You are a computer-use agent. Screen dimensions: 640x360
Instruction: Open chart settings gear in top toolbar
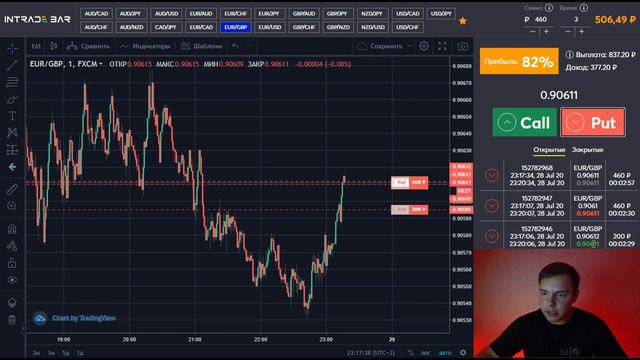pyautogui.click(x=424, y=46)
